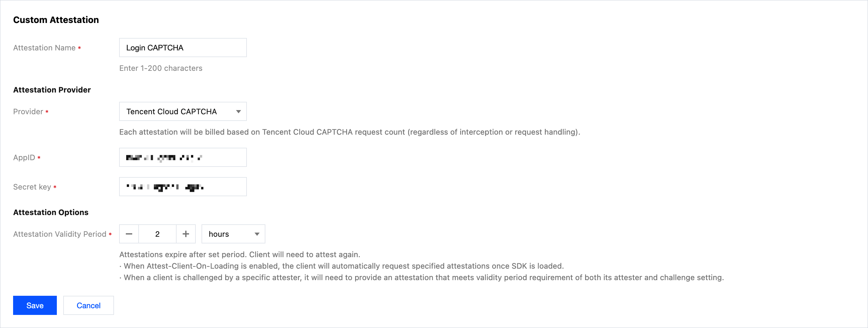Image resolution: width=868 pixels, height=328 pixels.
Task: Click the Attestation Validity Period label
Action: 60,234
